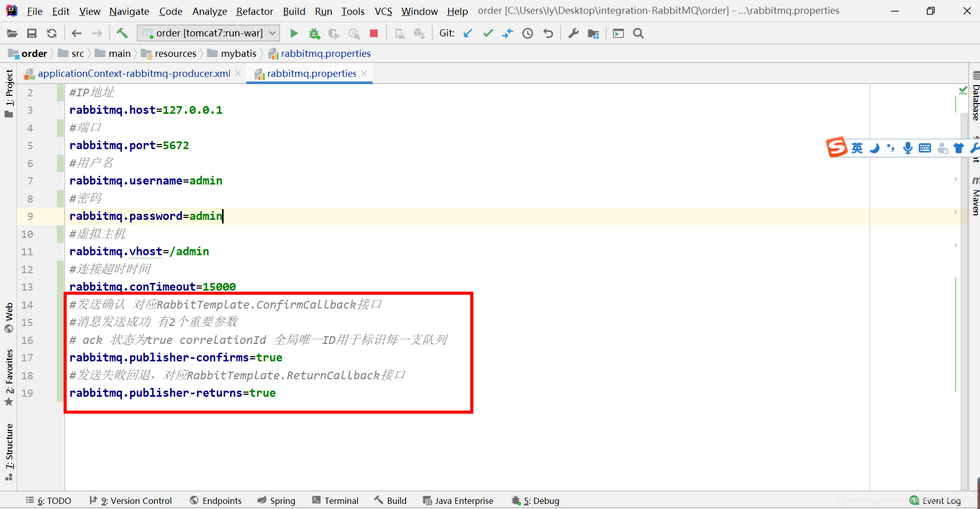Close the rabbitmq.properties tab
Viewport: 980px width, 509px height.
tap(364, 73)
